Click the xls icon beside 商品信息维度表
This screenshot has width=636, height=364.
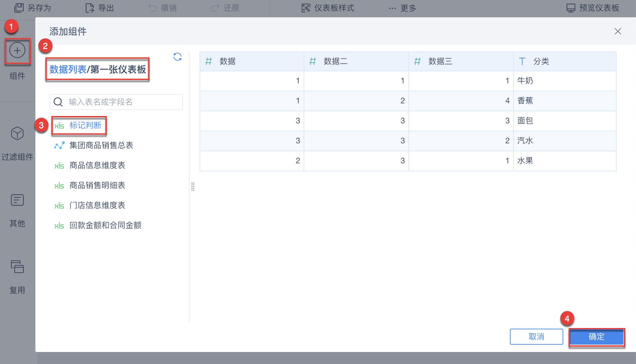(59, 166)
